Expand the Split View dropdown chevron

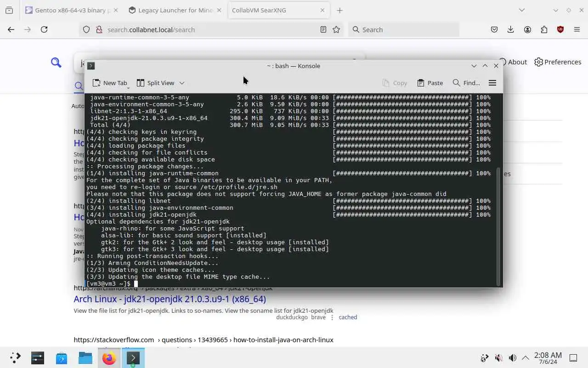[x=182, y=83]
